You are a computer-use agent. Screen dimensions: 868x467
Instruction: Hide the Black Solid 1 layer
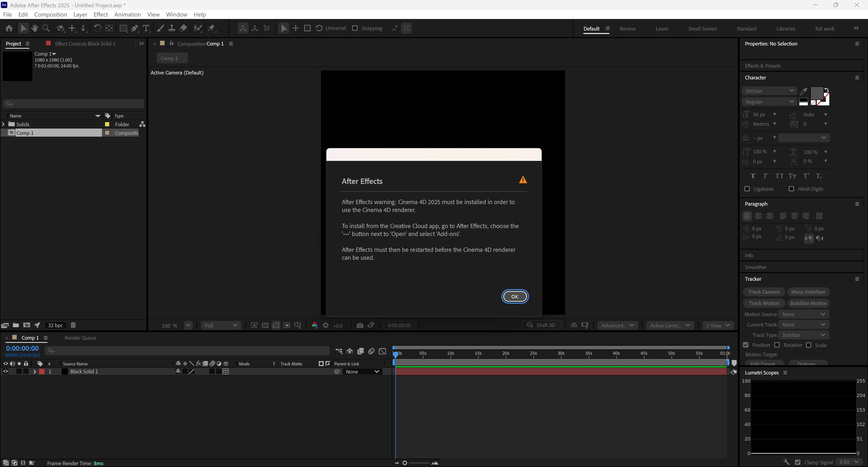click(5, 372)
